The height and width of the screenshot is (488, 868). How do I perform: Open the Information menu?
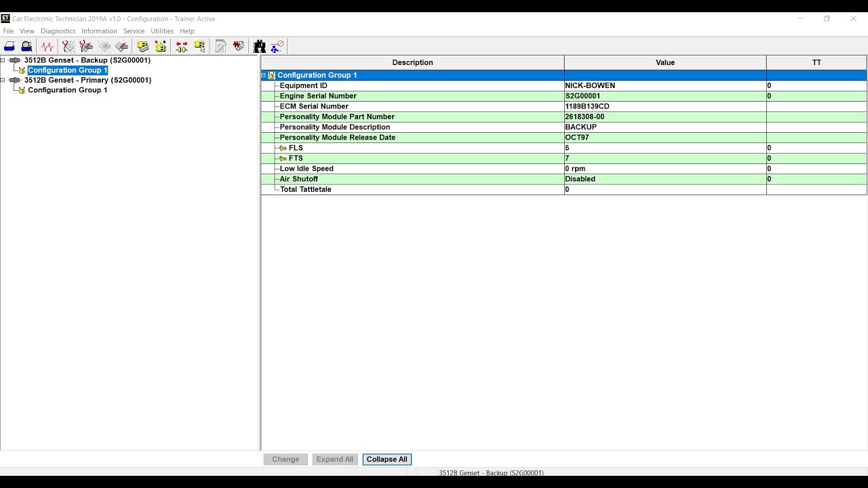[x=99, y=31]
